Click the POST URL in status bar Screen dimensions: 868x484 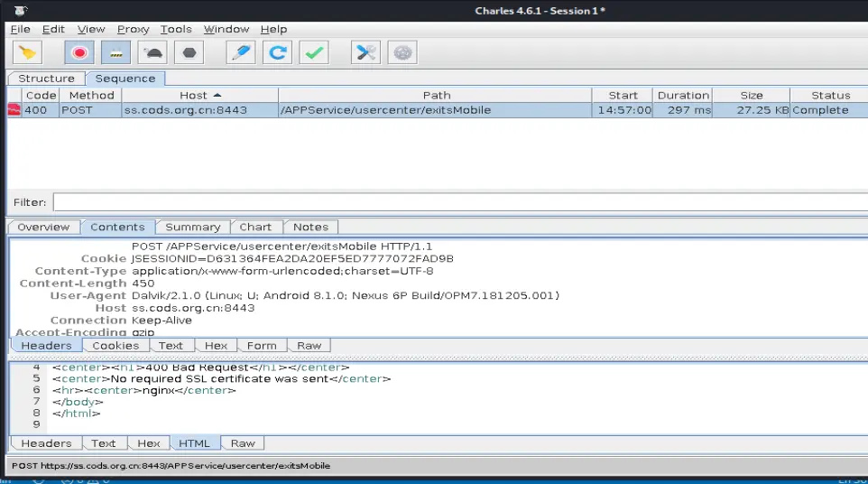coord(171,466)
